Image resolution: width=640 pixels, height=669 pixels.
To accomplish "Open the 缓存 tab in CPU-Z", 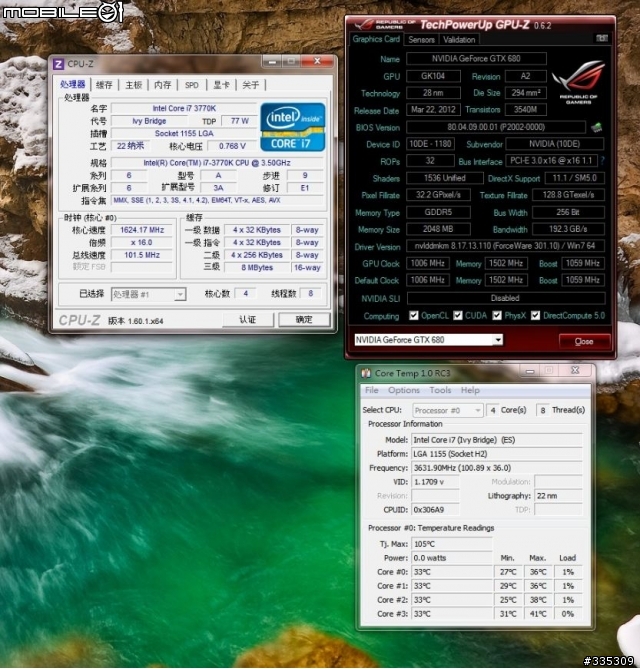I will click(104, 85).
